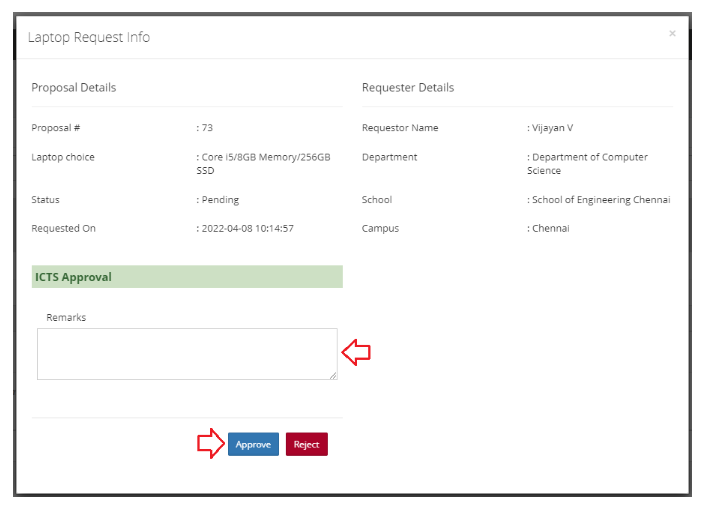Image resolution: width=711 pixels, height=507 pixels.
Task: Click School of Engineering Chennai value
Action: [600, 200]
